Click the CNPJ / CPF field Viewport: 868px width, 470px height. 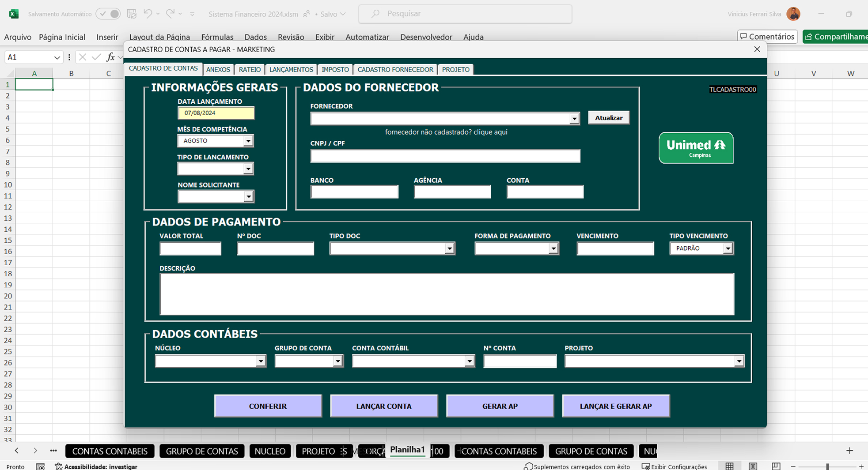point(445,156)
